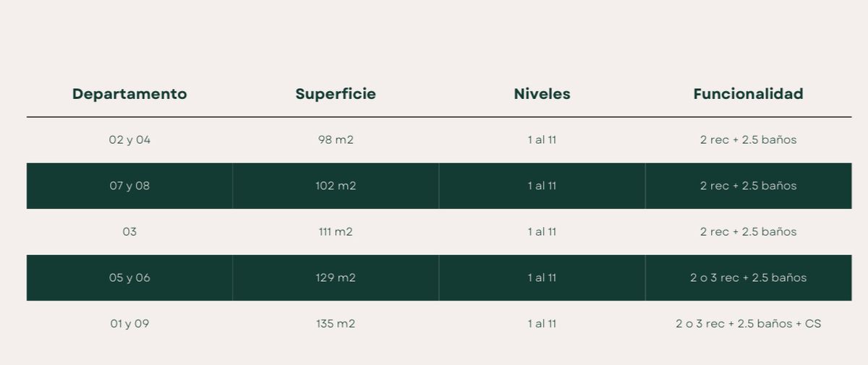The width and height of the screenshot is (868, 365).
Task: Click the Niveles column header
Action: [x=542, y=94]
